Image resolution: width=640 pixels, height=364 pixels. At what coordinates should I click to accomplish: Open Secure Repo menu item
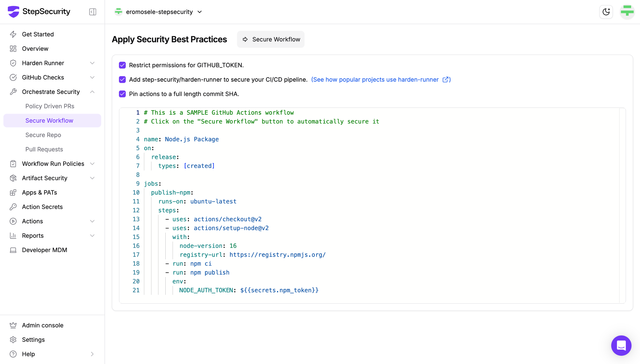point(43,135)
